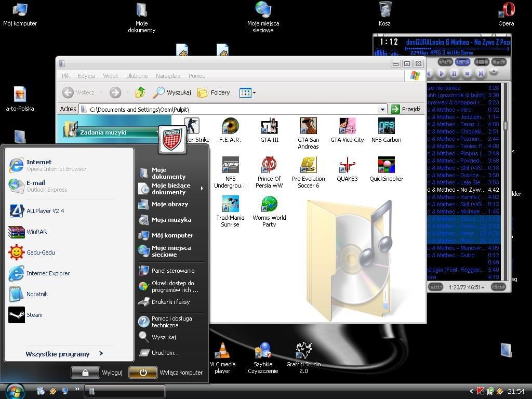Toggle the Foldery pane in Explorer
This screenshot has width=532, height=399.
pyautogui.click(x=214, y=92)
